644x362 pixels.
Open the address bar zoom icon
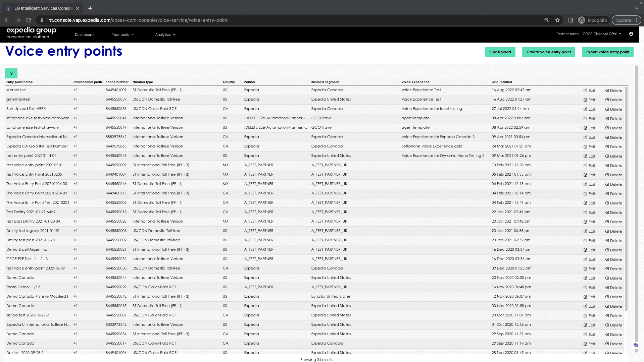pyautogui.click(x=546, y=20)
